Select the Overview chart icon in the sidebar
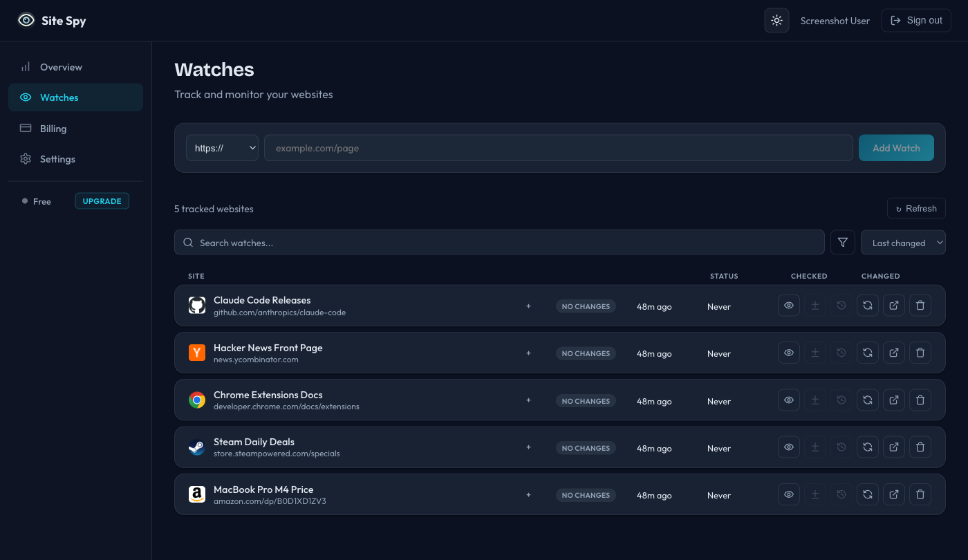Image resolution: width=968 pixels, height=560 pixels. (x=26, y=66)
